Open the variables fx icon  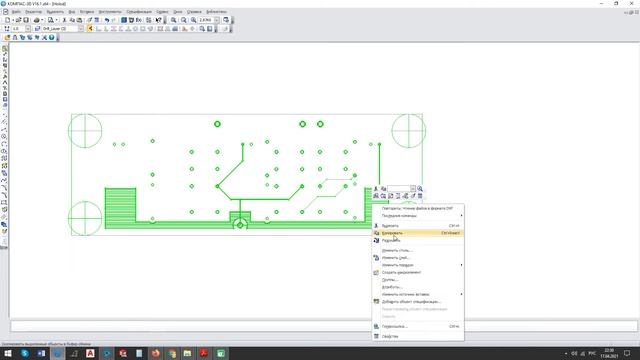click(x=138, y=20)
